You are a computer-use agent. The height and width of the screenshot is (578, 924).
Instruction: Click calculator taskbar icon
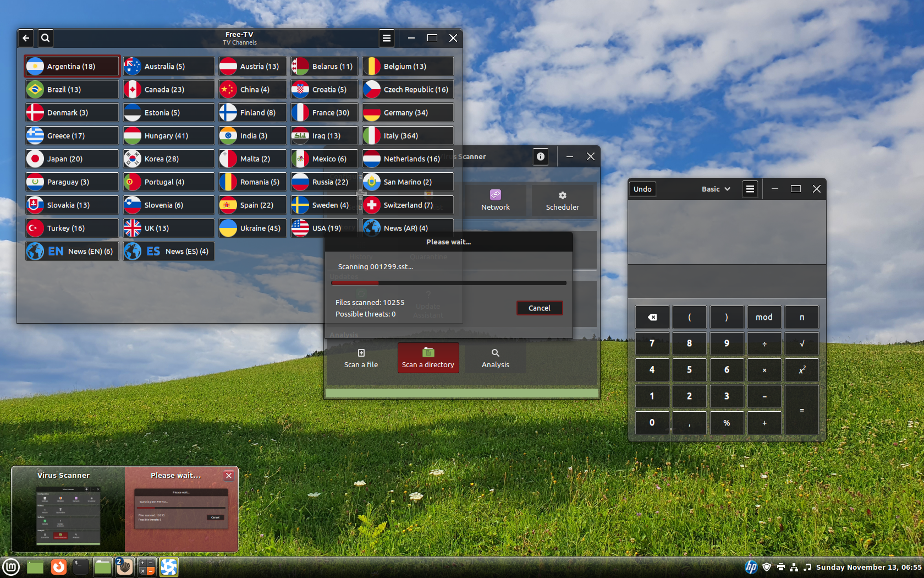point(146,567)
